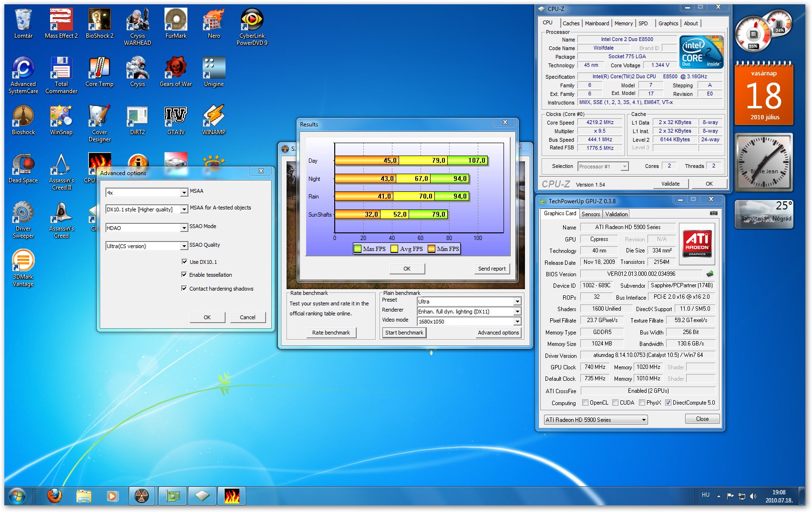The image size is (812, 512).
Task: Click the GPU-Z screenshot camera icon
Action: click(x=713, y=213)
